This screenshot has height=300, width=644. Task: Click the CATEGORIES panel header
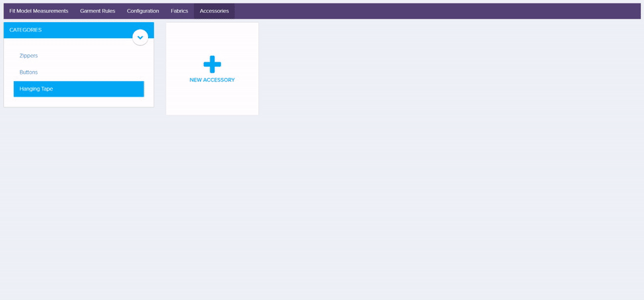point(78,30)
